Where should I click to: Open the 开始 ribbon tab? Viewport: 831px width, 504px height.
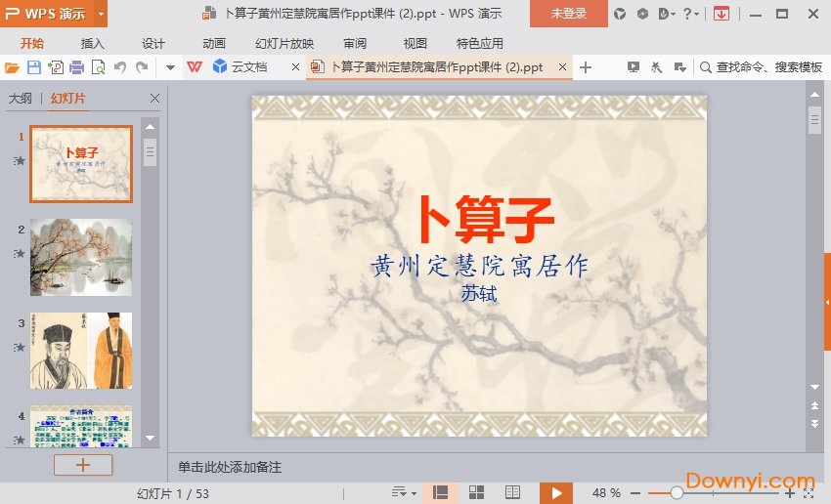(x=32, y=43)
